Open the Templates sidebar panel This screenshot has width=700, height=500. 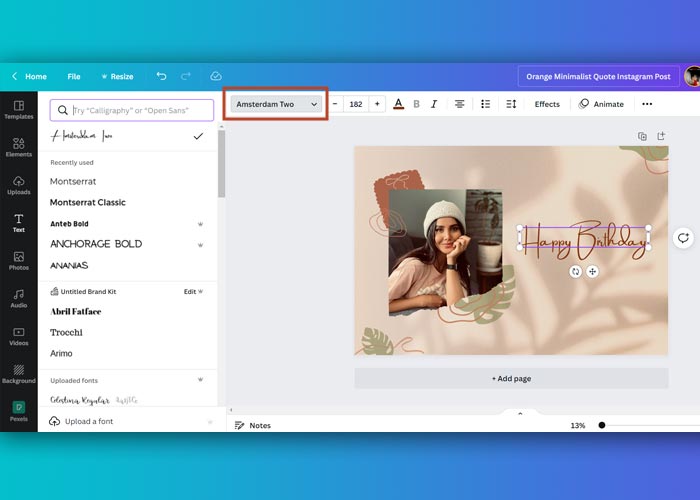19,110
